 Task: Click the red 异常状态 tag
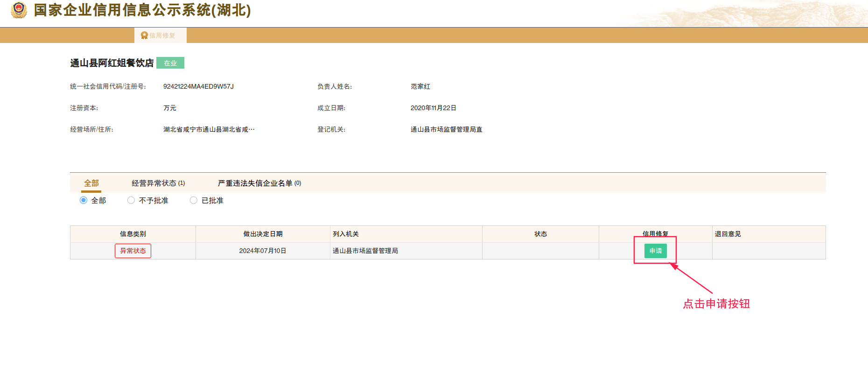(x=133, y=251)
